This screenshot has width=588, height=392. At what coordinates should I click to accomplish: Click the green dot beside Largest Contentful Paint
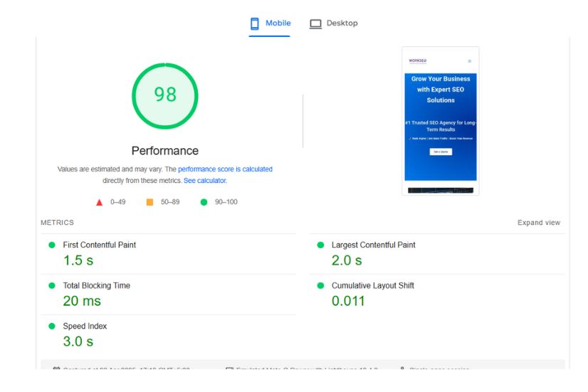coord(320,245)
